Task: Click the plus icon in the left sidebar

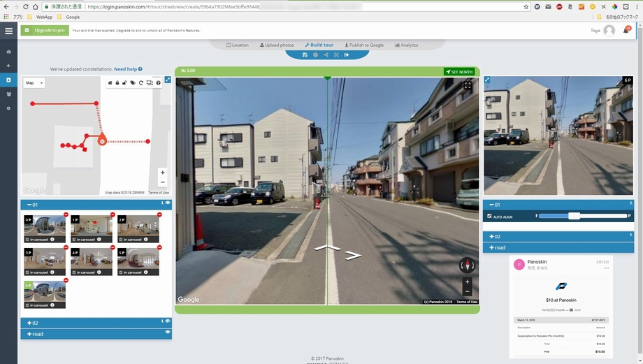Action: point(8,66)
